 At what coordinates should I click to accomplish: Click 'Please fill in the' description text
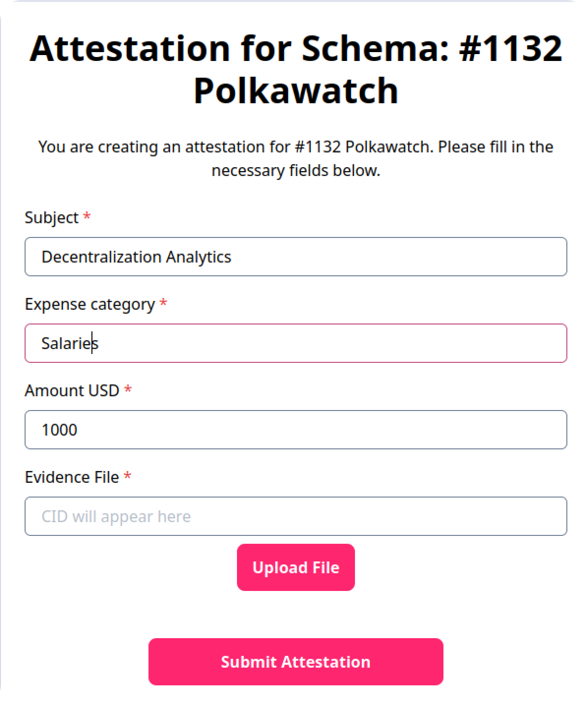pos(496,147)
